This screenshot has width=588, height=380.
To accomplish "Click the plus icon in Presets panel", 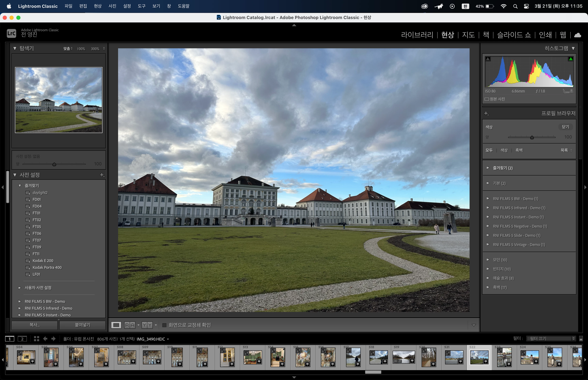I will (102, 175).
